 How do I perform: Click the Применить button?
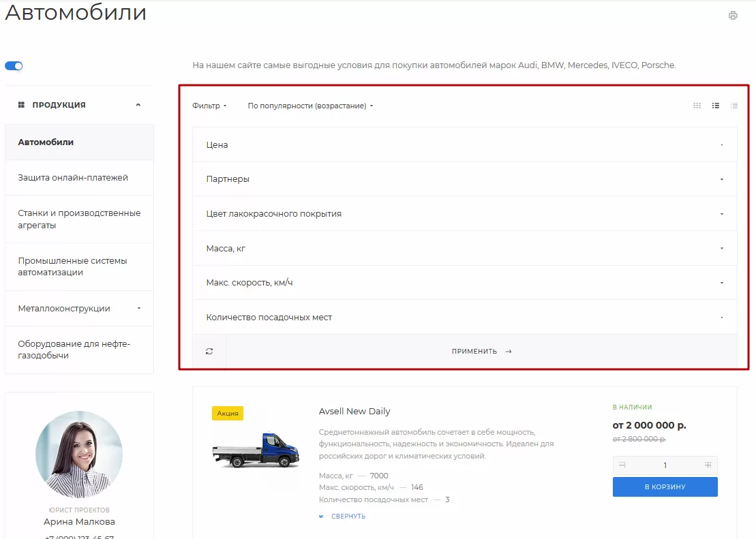coord(481,352)
